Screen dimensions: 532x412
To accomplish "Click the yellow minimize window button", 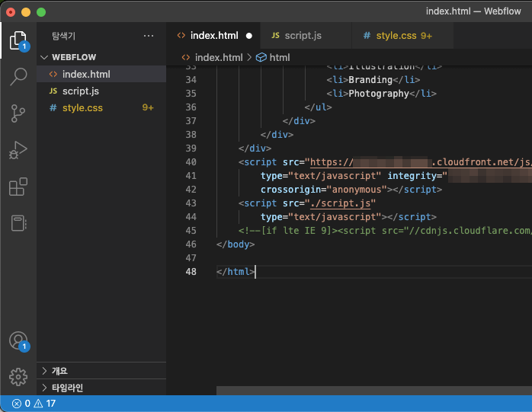I will point(26,12).
